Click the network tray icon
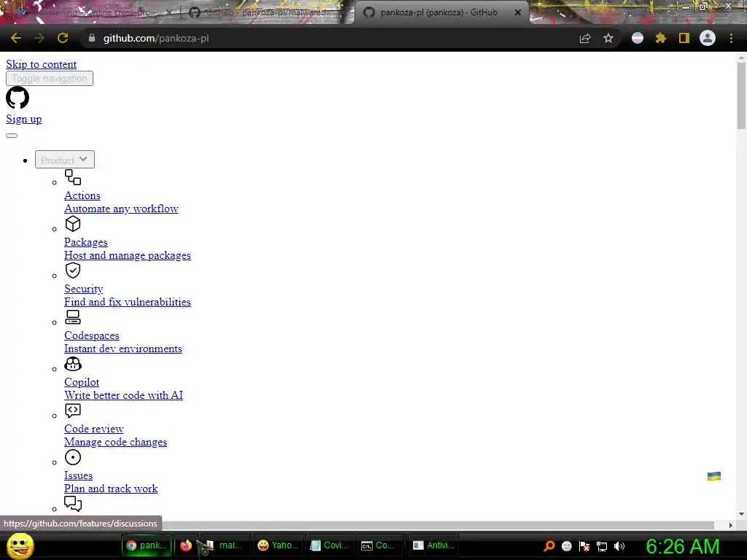Viewport: 747px width, 560px height. click(x=602, y=546)
